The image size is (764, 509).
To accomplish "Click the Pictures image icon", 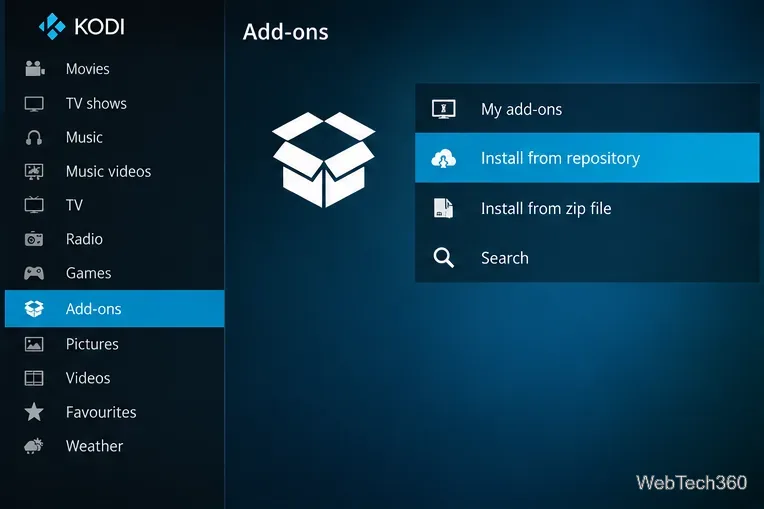I will (x=34, y=344).
